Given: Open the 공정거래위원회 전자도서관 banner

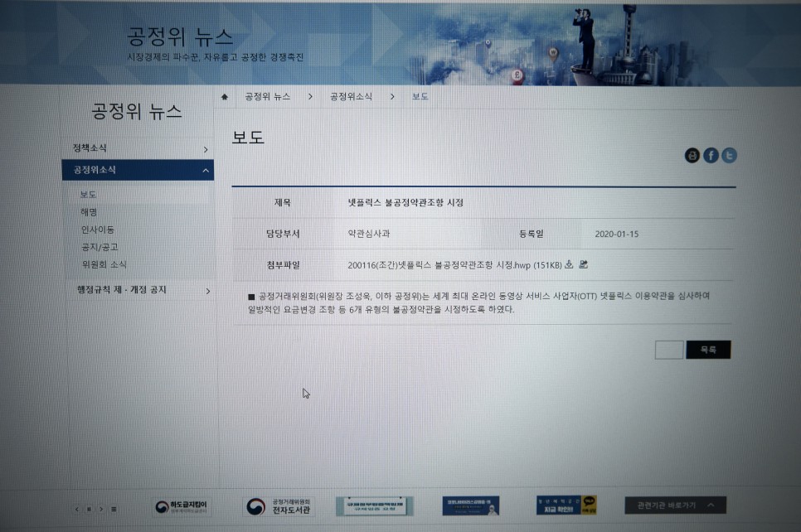Looking at the screenshot, I should click(x=279, y=506).
